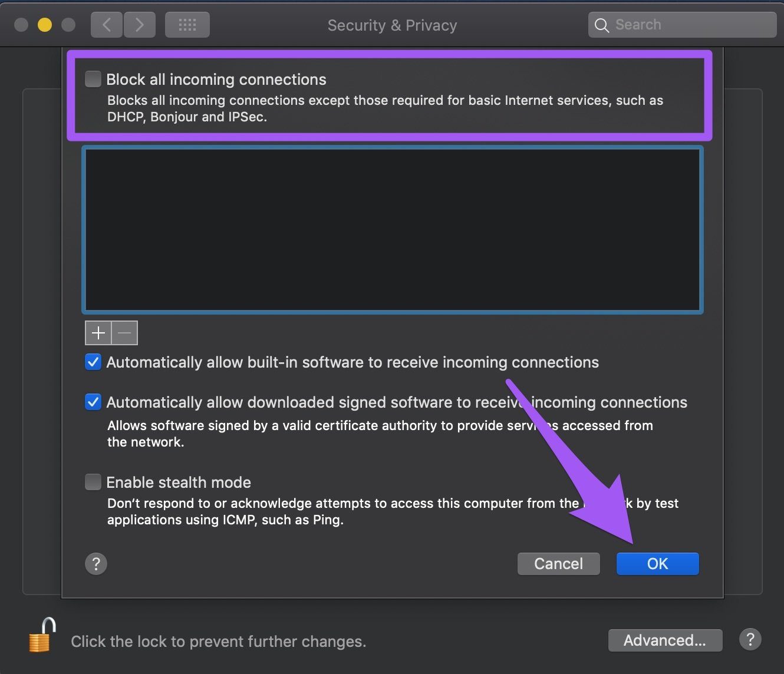Add an application with plus button
784x674 pixels.
98,333
